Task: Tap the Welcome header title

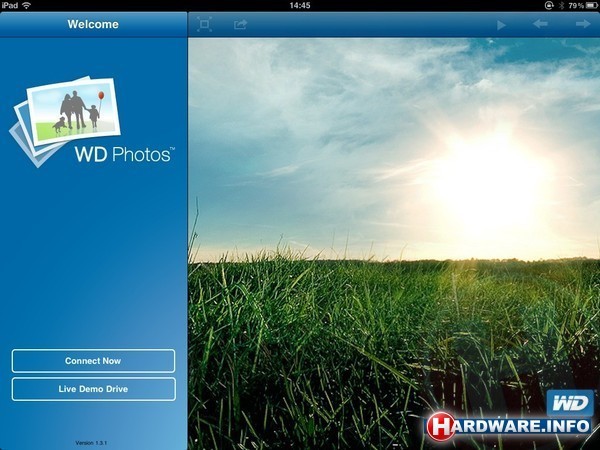Action: (x=93, y=24)
